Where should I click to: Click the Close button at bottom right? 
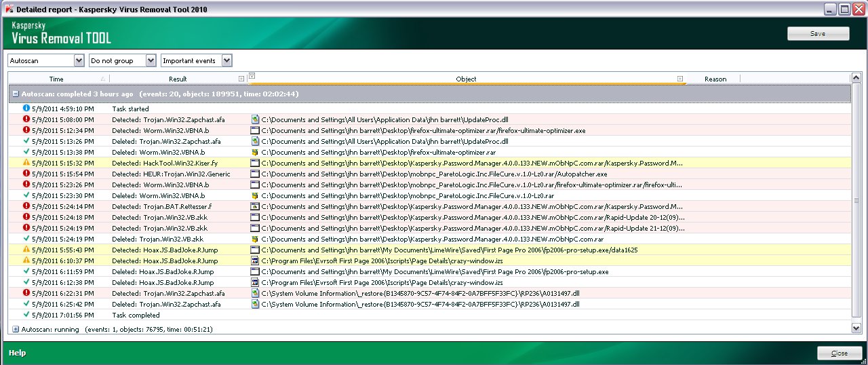pos(840,353)
